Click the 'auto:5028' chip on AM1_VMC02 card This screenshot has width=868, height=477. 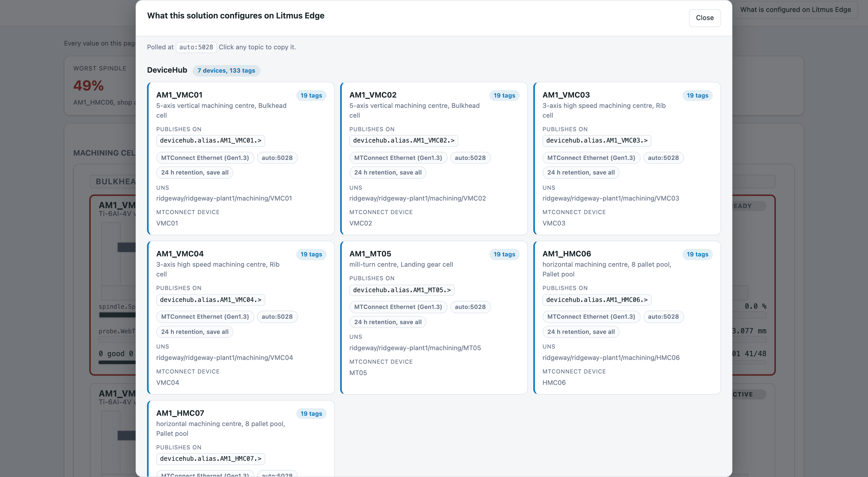tap(470, 158)
